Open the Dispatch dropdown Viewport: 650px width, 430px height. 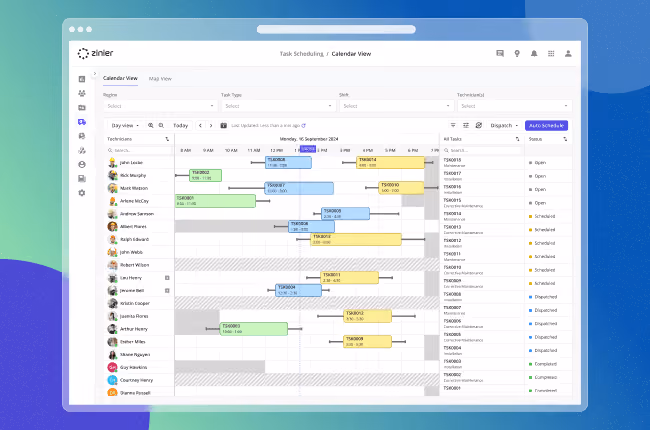(504, 125)
